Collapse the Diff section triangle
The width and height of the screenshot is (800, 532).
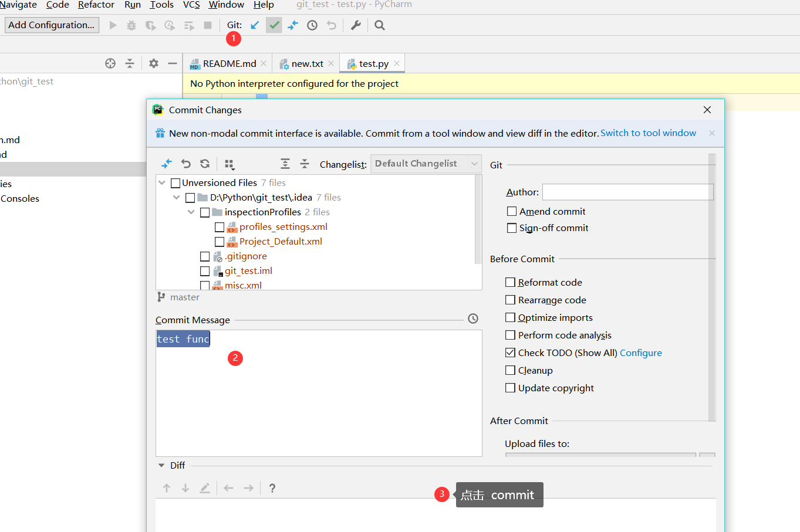[x=161, y=466]
